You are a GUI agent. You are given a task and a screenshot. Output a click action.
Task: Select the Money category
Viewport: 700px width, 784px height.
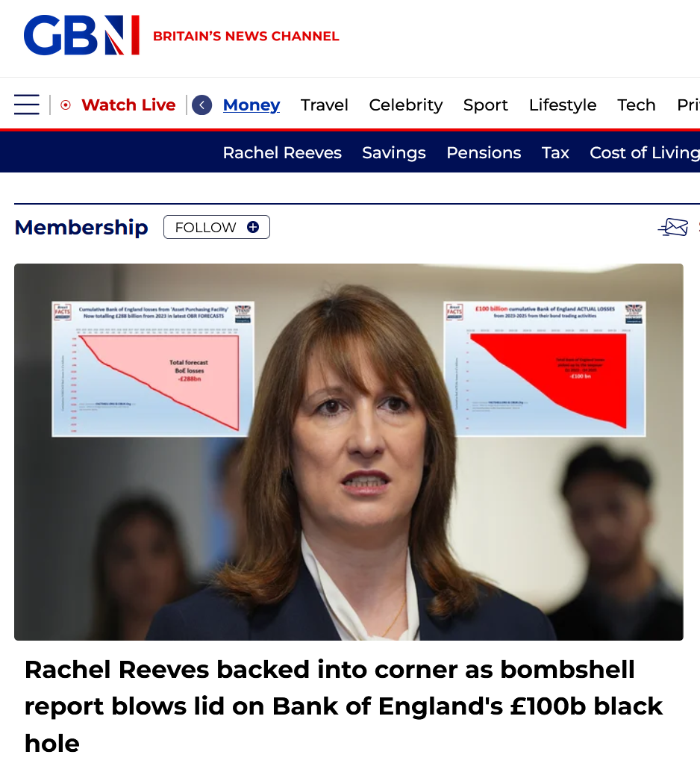(251, 105)
